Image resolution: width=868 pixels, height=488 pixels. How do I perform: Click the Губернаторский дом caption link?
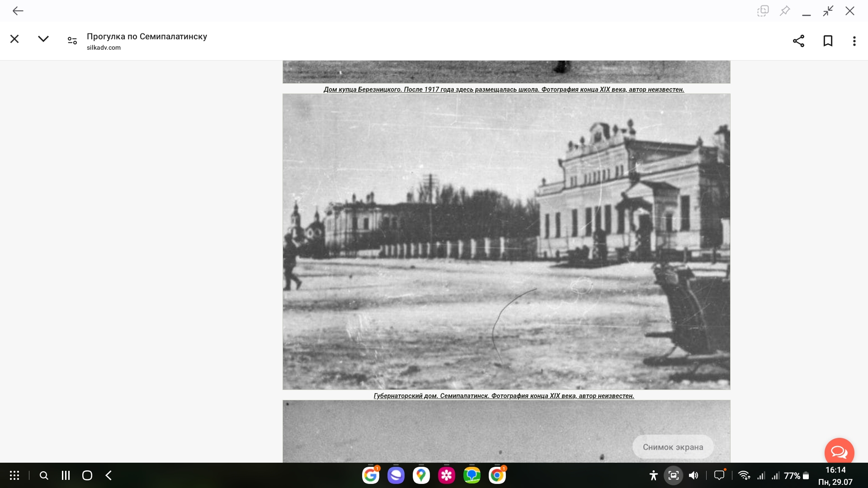(x=504, y=396)
